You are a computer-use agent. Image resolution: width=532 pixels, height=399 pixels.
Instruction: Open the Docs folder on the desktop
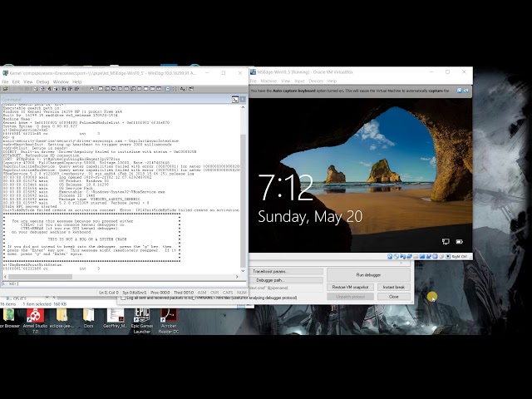coord(89,318)
